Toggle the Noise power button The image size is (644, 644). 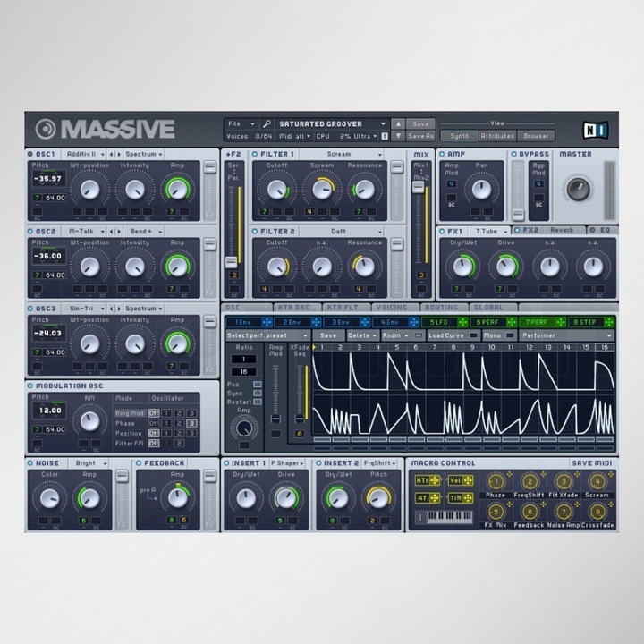[30, 463]
